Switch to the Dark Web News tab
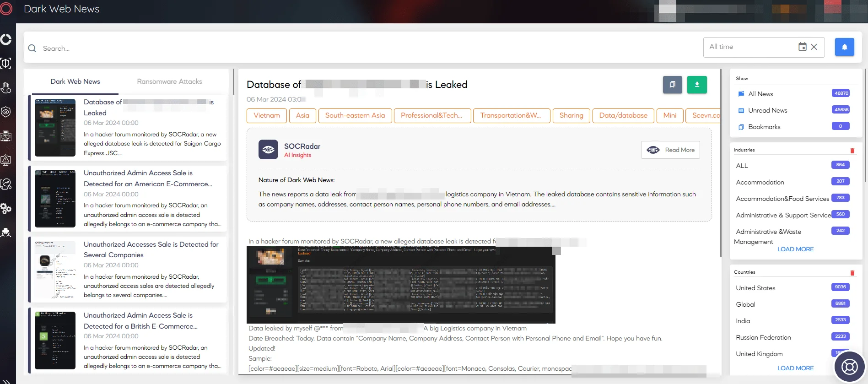The image size is (868, 384). click(x=75, y=81)
